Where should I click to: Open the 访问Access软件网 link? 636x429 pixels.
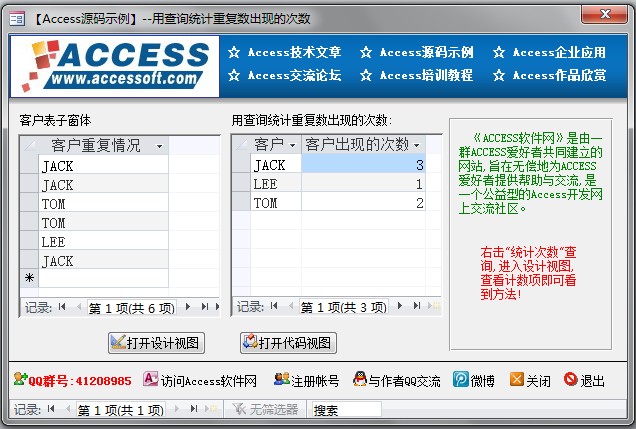[208, 381]
